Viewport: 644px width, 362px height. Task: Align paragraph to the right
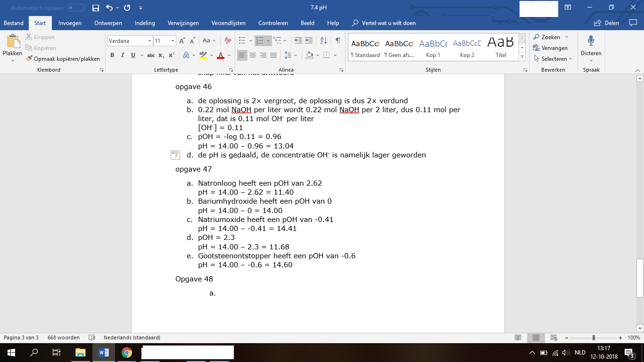pos(263,55)
